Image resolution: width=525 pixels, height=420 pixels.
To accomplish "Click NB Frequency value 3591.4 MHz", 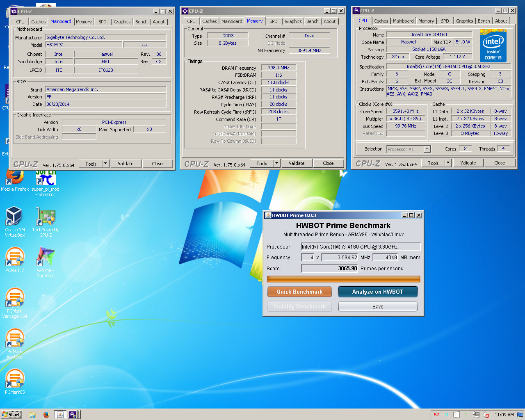I will [309, 50].
